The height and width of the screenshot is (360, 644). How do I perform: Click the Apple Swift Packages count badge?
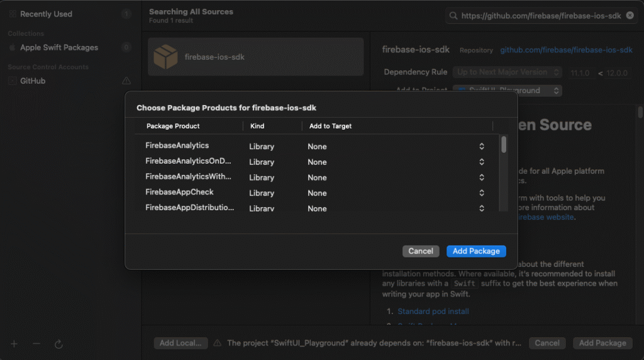126,48
